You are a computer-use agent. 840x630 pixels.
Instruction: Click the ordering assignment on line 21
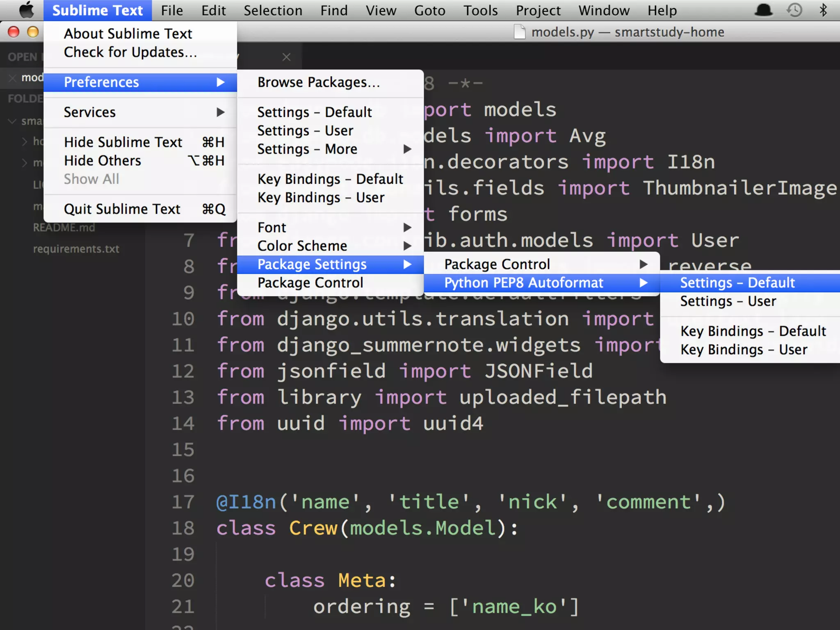click(446, 607)
